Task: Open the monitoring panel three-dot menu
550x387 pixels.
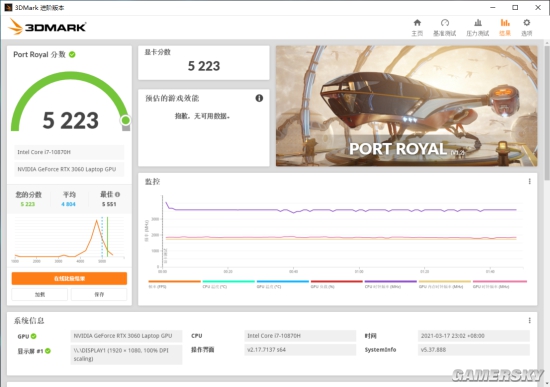Action: [x=530, y=181]
